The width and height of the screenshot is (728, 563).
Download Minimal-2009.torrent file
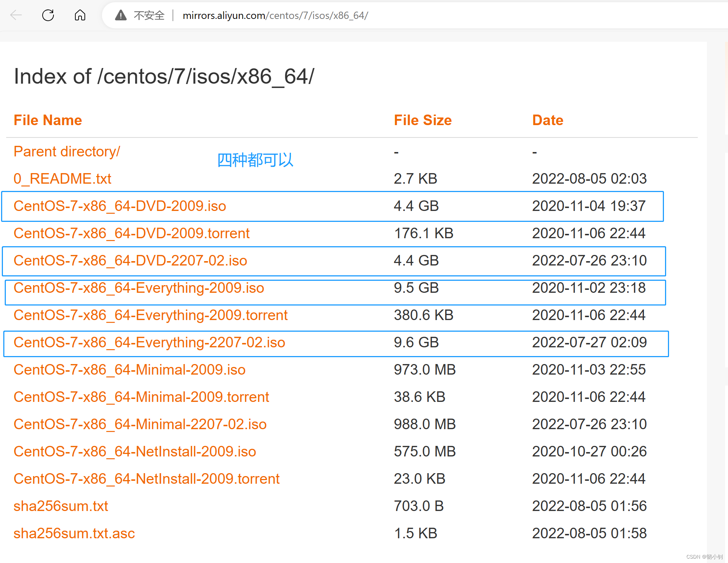click(141, 397)
